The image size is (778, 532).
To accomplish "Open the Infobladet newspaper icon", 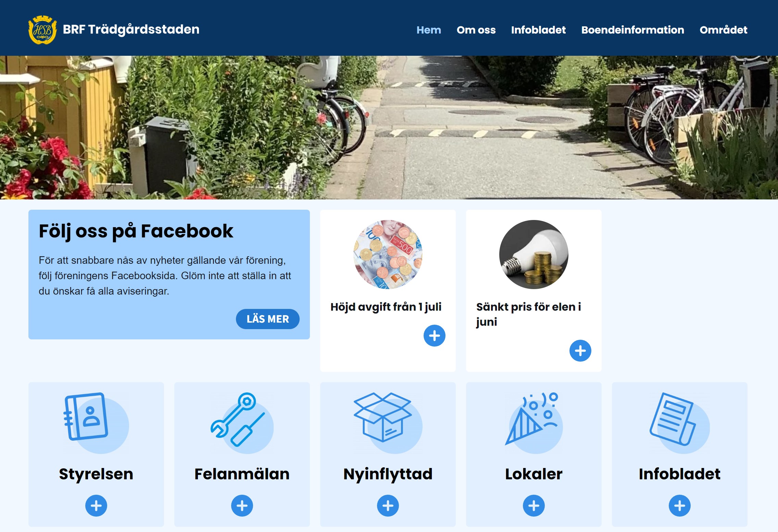I will coord(679,423).
